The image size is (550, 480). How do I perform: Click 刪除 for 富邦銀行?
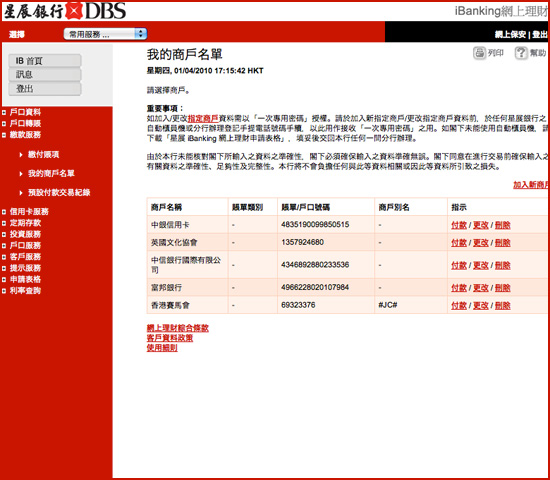click(502, 288)
